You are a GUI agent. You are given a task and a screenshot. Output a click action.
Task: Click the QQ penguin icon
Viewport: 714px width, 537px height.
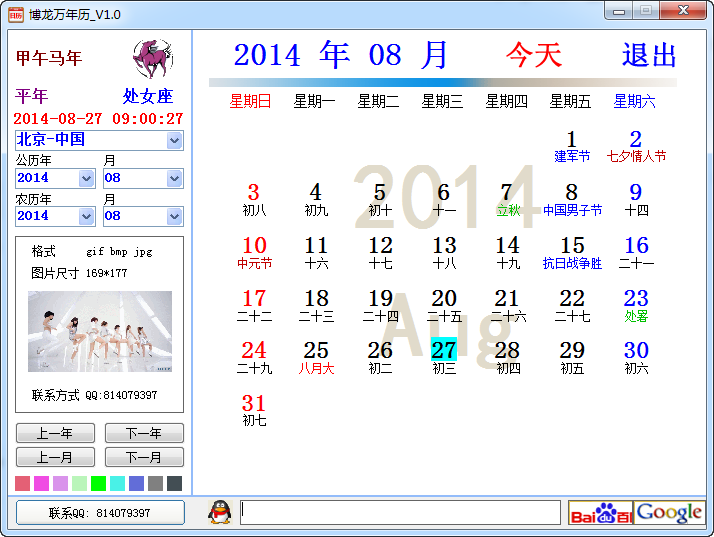pyautogui.click(x=219, y=512)
